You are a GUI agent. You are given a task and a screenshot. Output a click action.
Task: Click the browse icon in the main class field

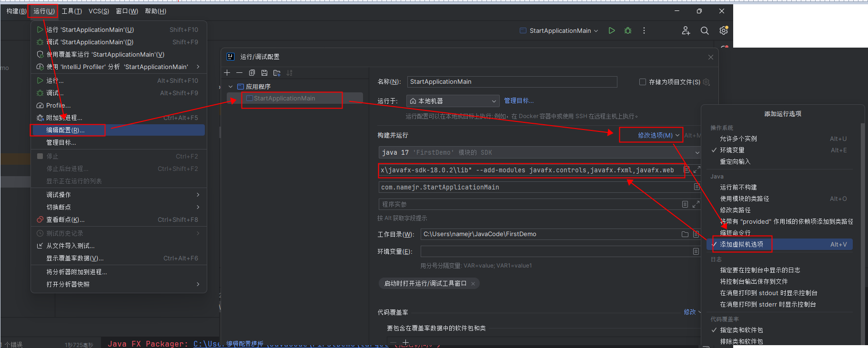[x=696, y=187]
